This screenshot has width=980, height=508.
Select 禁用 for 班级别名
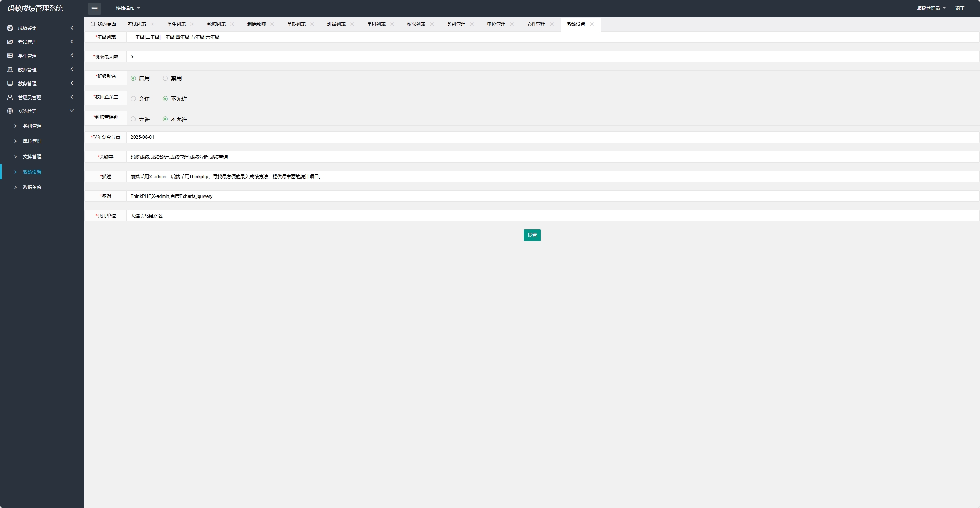click(165, 78)
